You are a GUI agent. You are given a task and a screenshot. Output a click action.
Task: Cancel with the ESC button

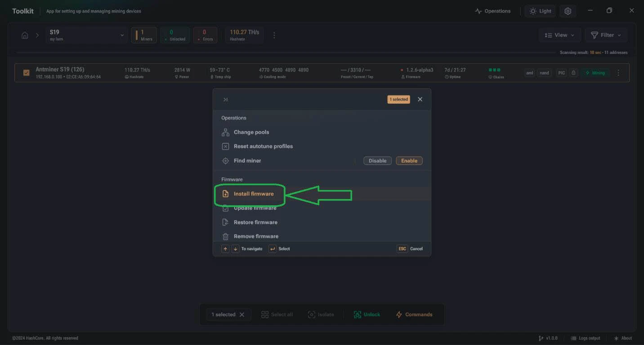[x=402, y=248]
